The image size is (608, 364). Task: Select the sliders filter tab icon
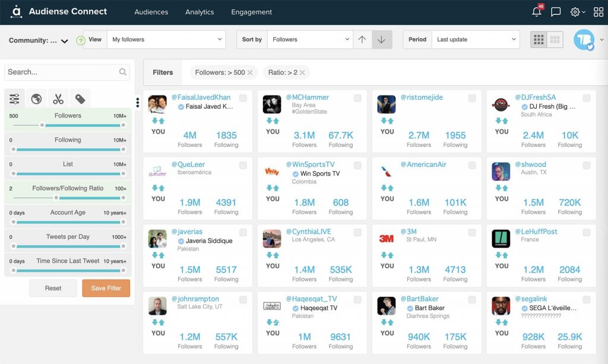14,99
